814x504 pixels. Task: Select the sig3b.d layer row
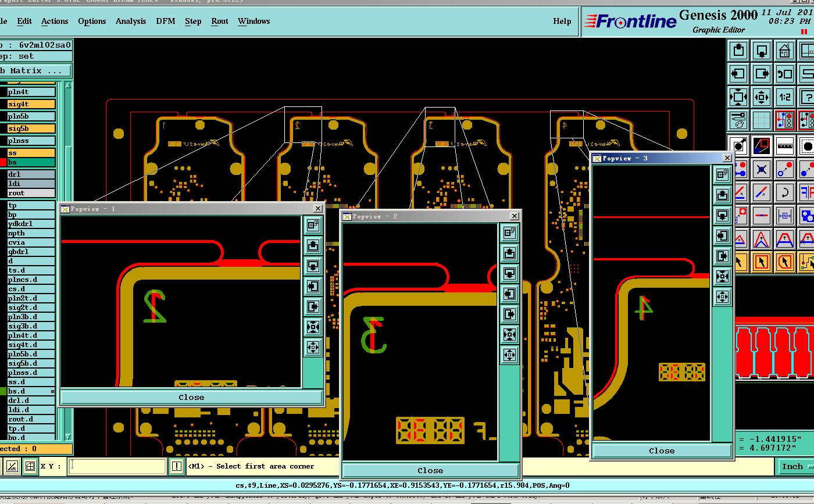pyautogui.click(x=31, y=326)
